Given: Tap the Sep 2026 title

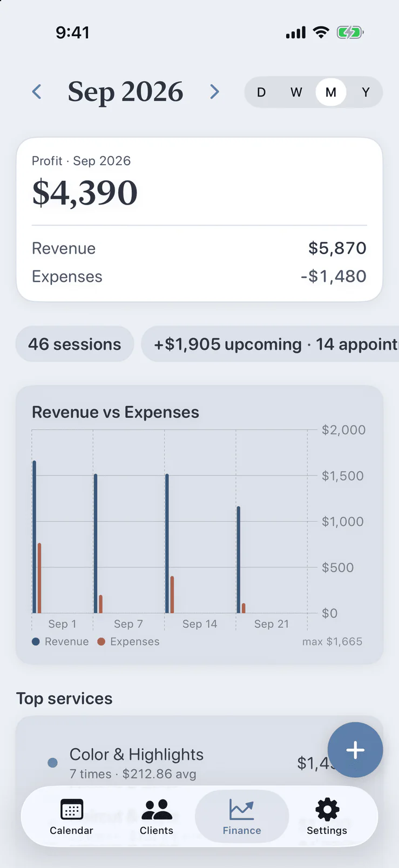Looking at the screenshot, I should coord(125,92).
